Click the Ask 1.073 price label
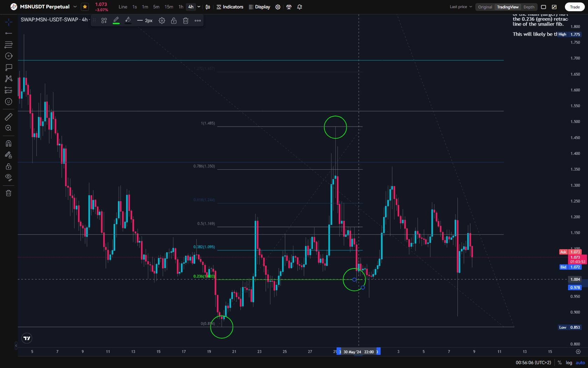The image size is (588, 368). (570, 252)
